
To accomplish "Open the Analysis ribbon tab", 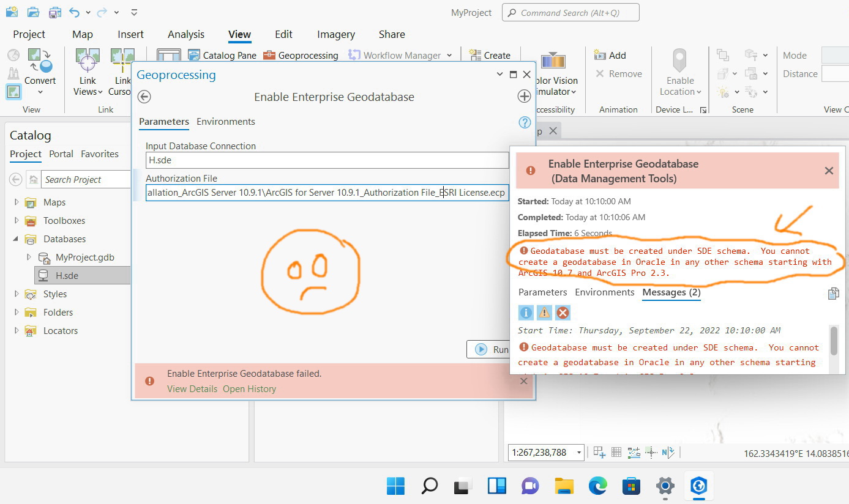I will (x=186, y=34).
